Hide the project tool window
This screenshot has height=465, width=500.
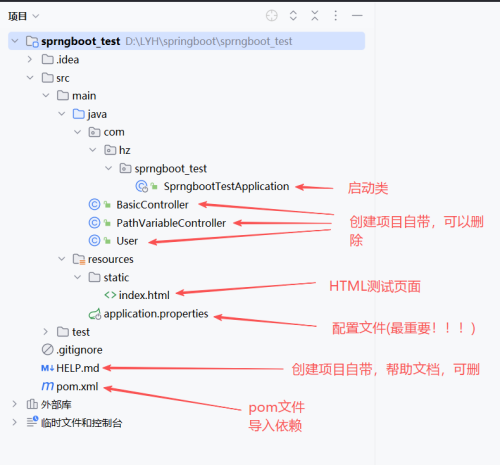pos(357,15)
